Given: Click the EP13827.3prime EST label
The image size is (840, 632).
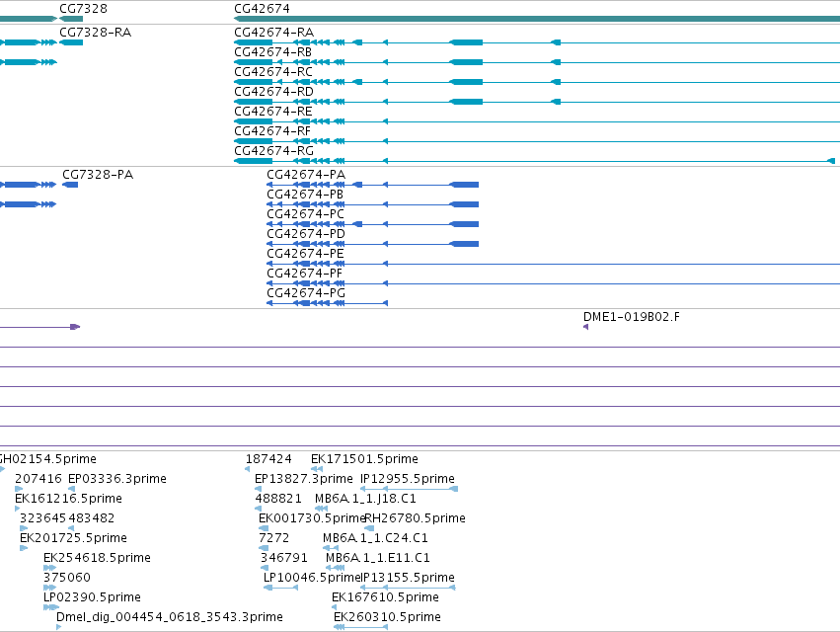Looking at the screenshot, I should 304,479.
